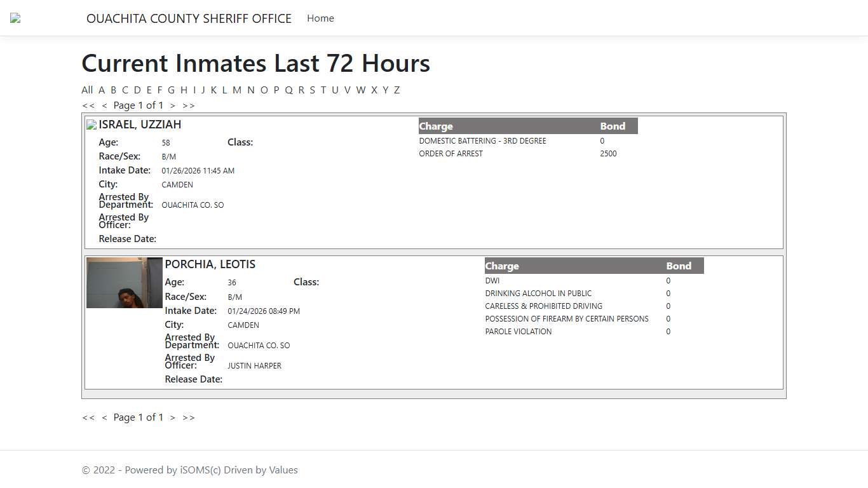Go to previous page using top < control
The height and width of the screenshot is (488, 868).
[104, 105]
